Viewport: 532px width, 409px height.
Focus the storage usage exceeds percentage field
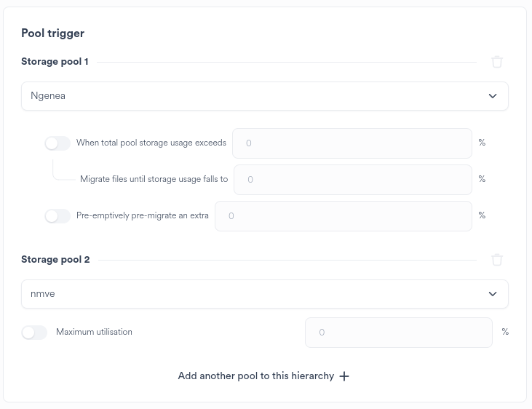(352, 143)
